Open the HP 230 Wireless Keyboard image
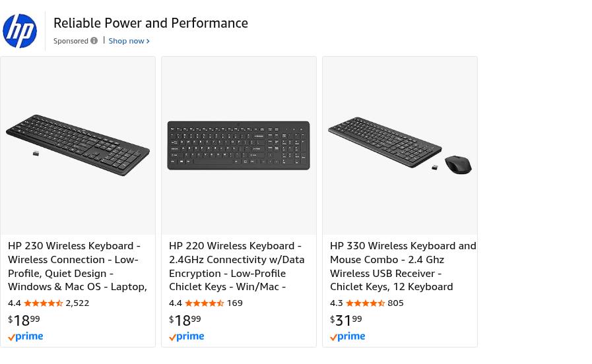 tap(78, 145)
